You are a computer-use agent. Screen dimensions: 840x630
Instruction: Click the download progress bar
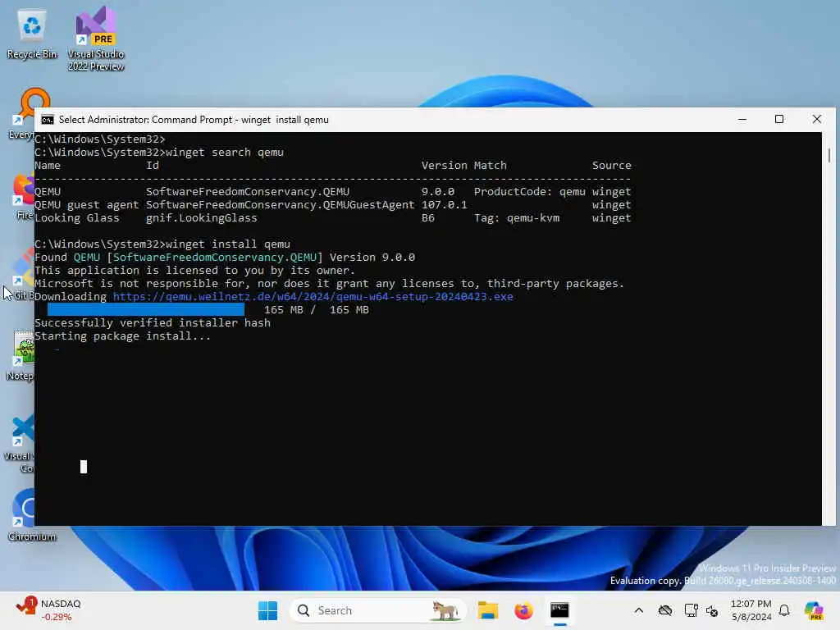click(x=146, y=309)
